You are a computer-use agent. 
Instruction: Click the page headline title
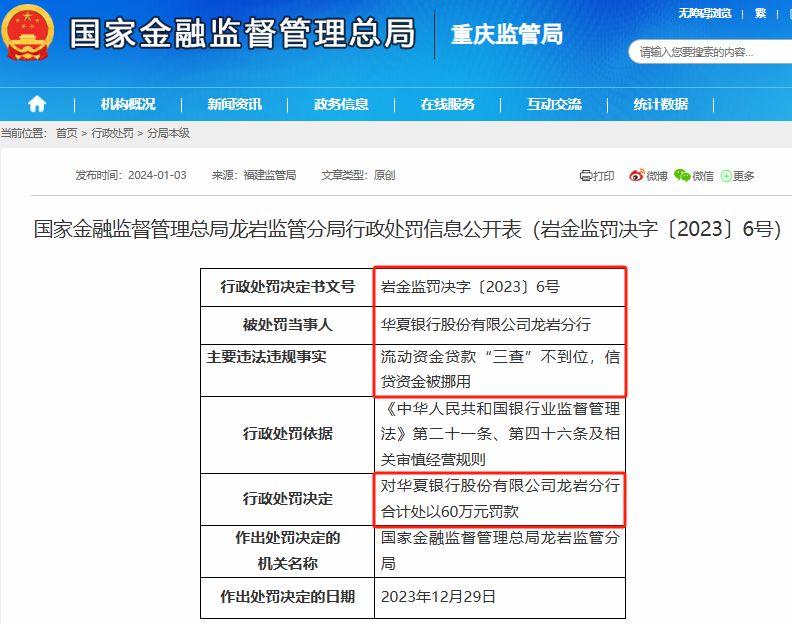tap(407, 229)
